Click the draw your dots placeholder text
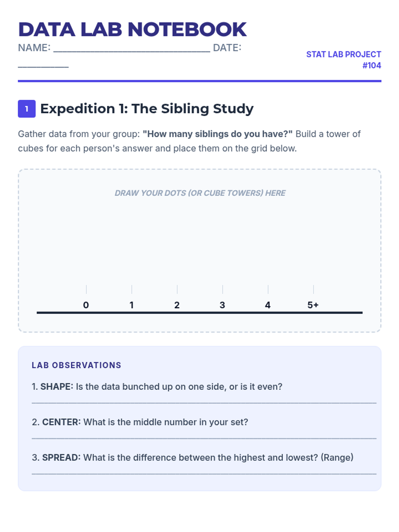 (x=200, y=193)
